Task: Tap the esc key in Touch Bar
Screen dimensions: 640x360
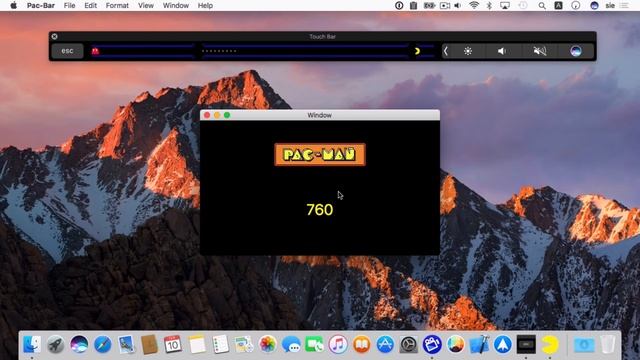Action: 67,51
